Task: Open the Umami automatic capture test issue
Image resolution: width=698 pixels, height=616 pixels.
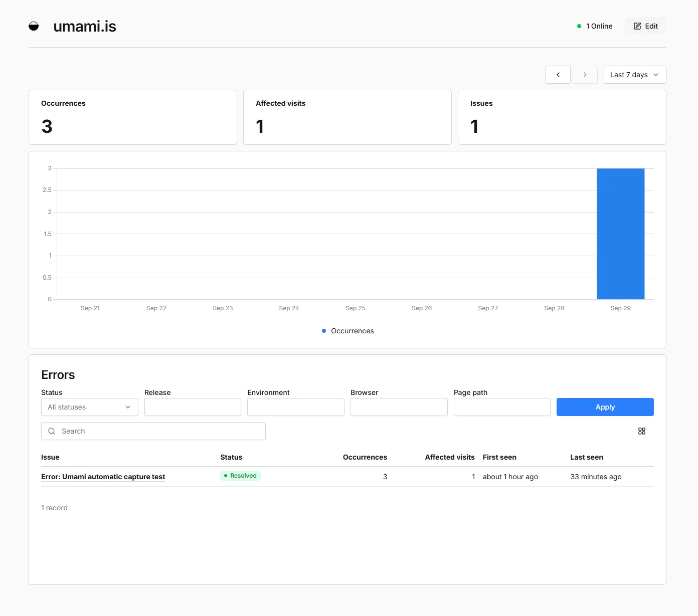Action: (x=103, y=477)
